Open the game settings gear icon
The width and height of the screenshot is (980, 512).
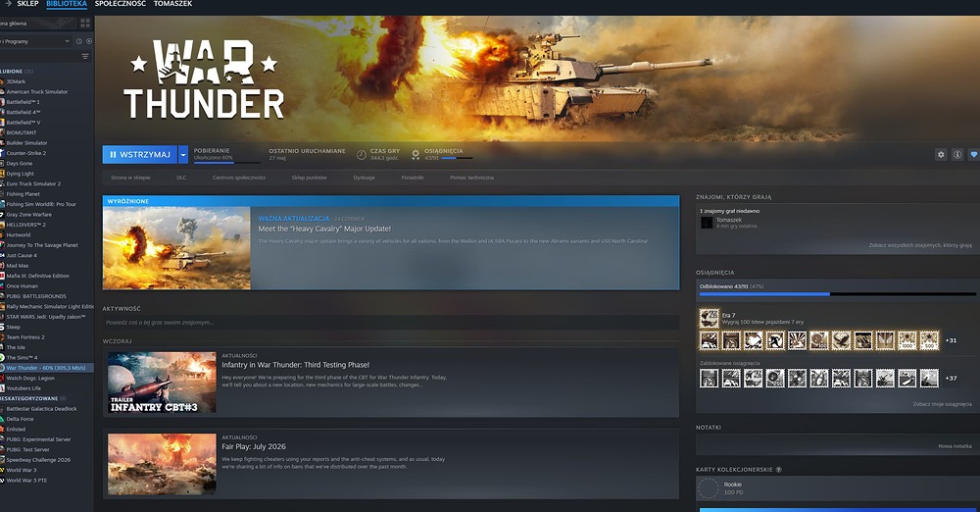click(941, 155)
